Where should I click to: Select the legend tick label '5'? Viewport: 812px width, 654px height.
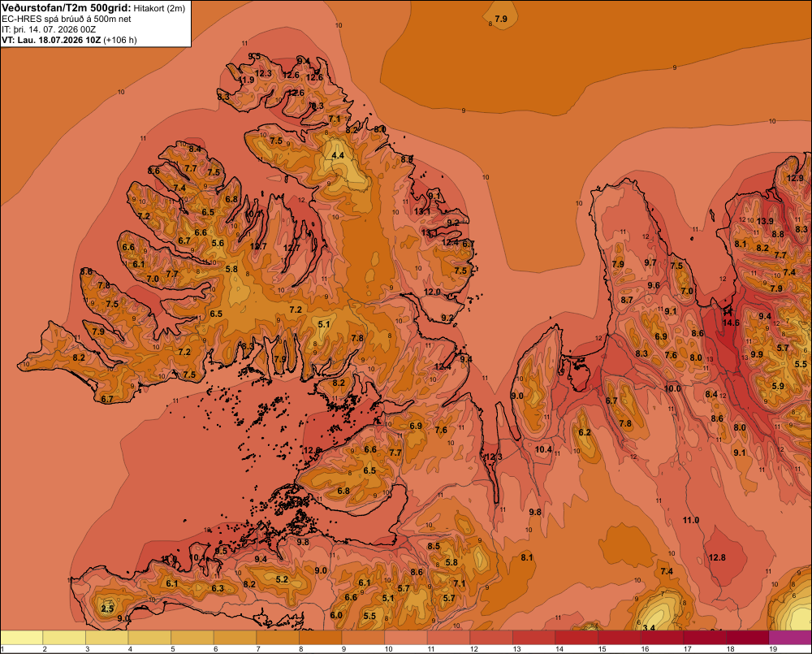[x=173, y=649]
